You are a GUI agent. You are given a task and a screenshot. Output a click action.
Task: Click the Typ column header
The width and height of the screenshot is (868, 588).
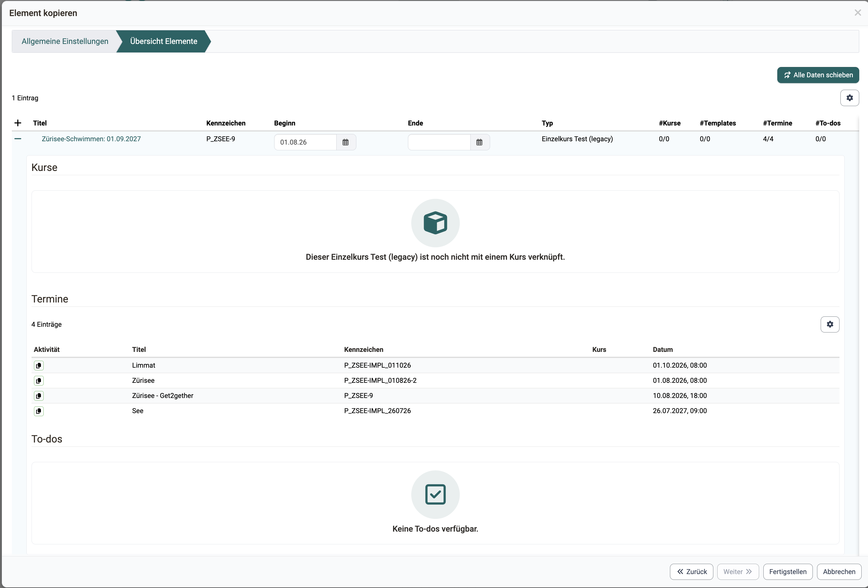tap(547, 123)
